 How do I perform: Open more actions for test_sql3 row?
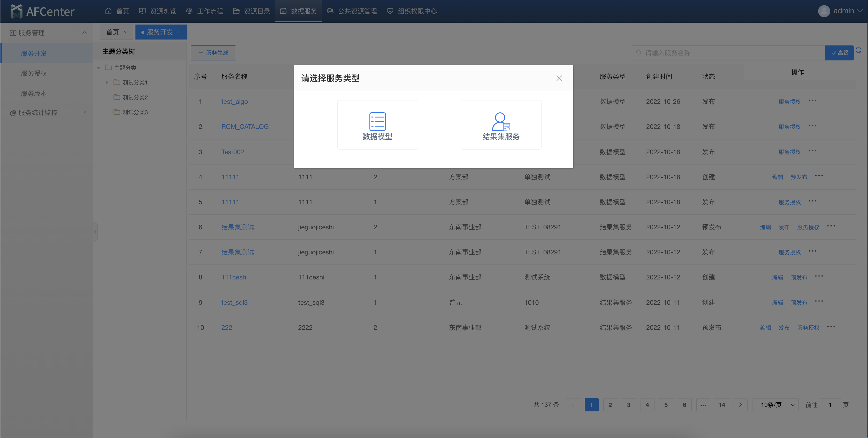click(819, 301)
